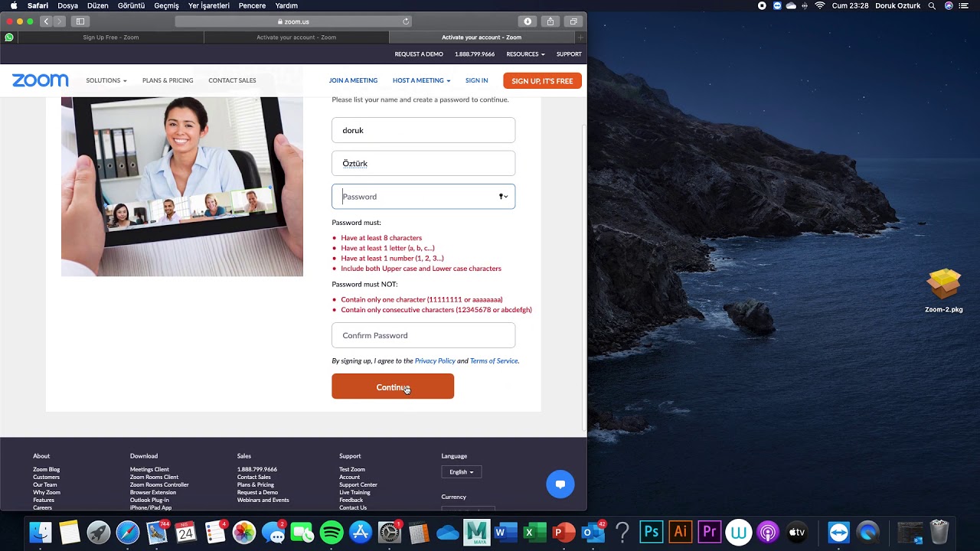
Task: Click the last name field with Öztürk
Action: pyautogui.click(x=423, y=163)
